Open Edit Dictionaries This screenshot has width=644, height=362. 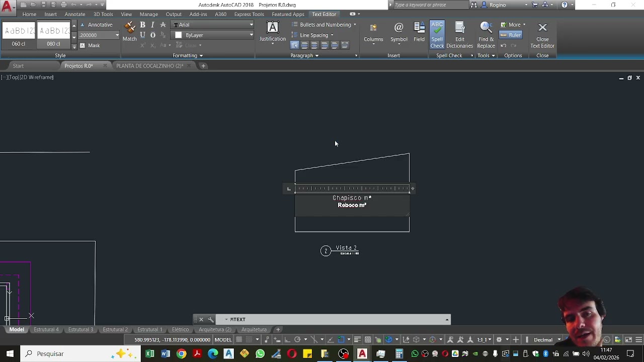click(460, 35)
